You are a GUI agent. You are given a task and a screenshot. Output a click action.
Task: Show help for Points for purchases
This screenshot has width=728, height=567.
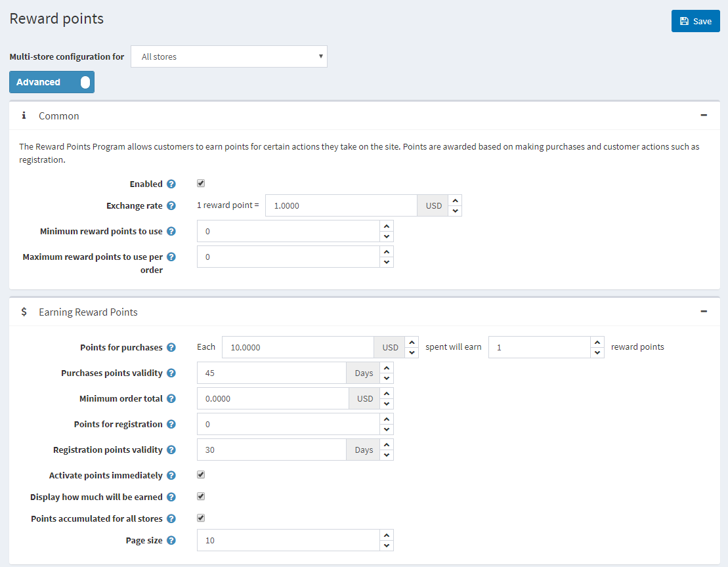coord(171,348)
